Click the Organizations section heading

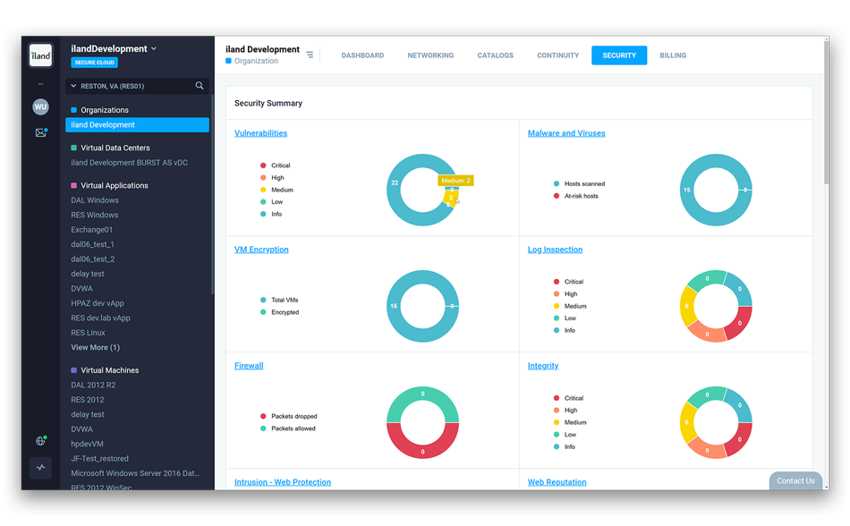[104, 110]
